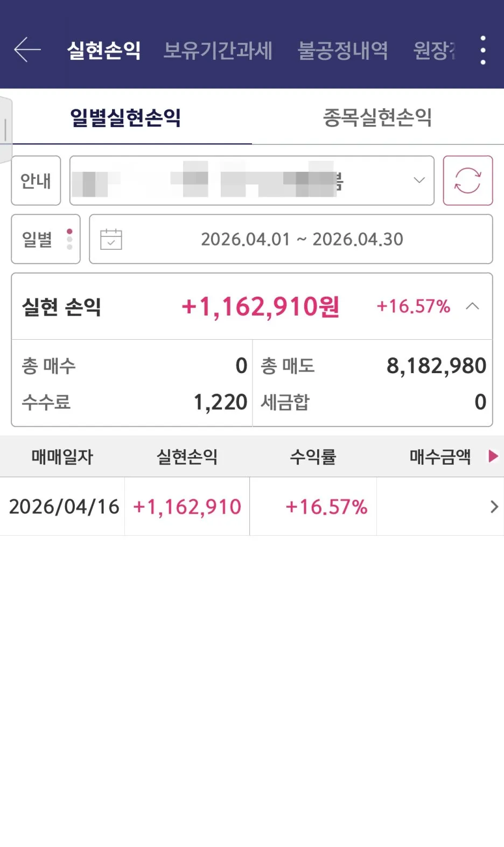
Task: Open the 2026/04/16 row detail chevron
Action: tap(494, 506)
